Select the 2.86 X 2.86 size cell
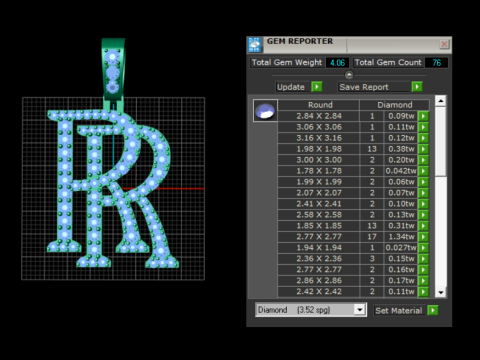 [x=319, y=281]
